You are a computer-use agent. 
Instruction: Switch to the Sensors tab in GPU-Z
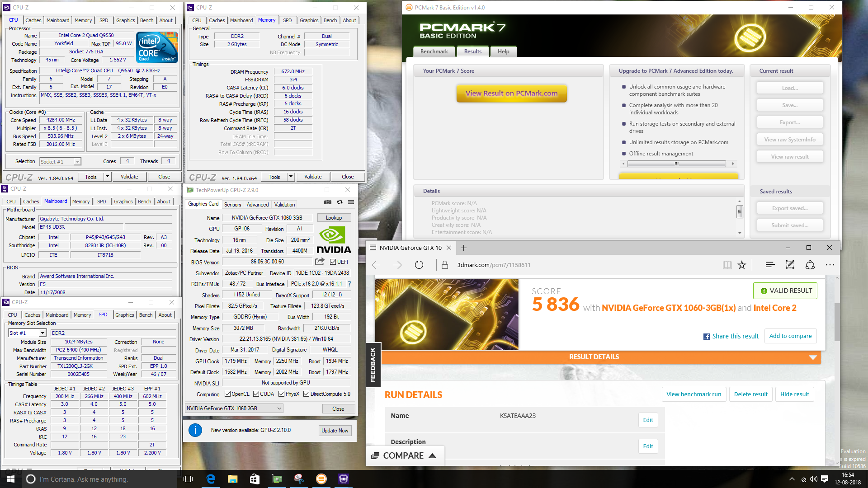(232, 205)
